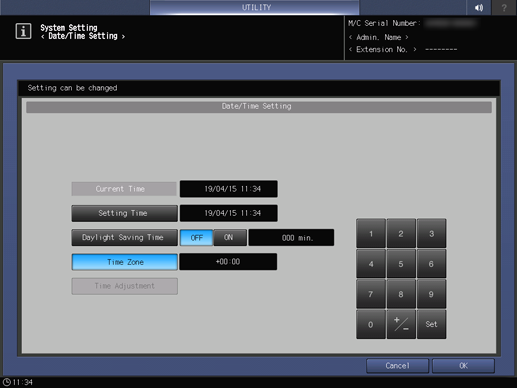Click the Time Adjustment button
Image resolution: width=517 pixels, height=388 pixels.
pyautogui.click(x=124, y=286)
